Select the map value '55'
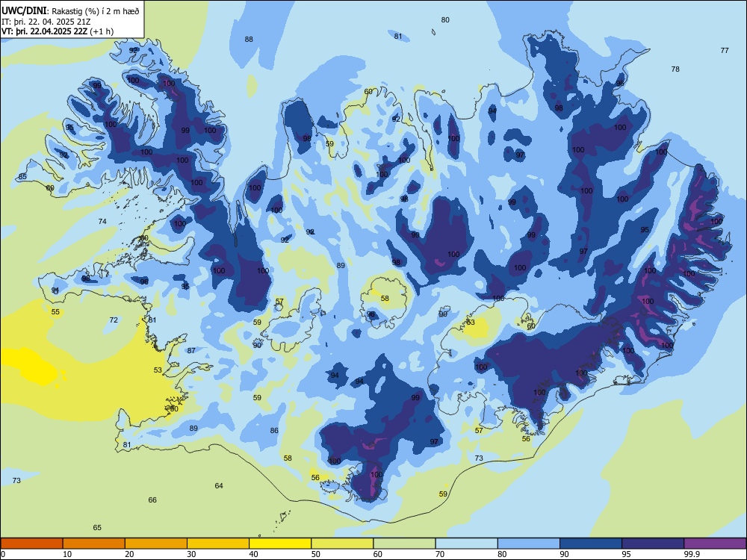The height and width of the screenshot is (560, 747). point(56,312)
